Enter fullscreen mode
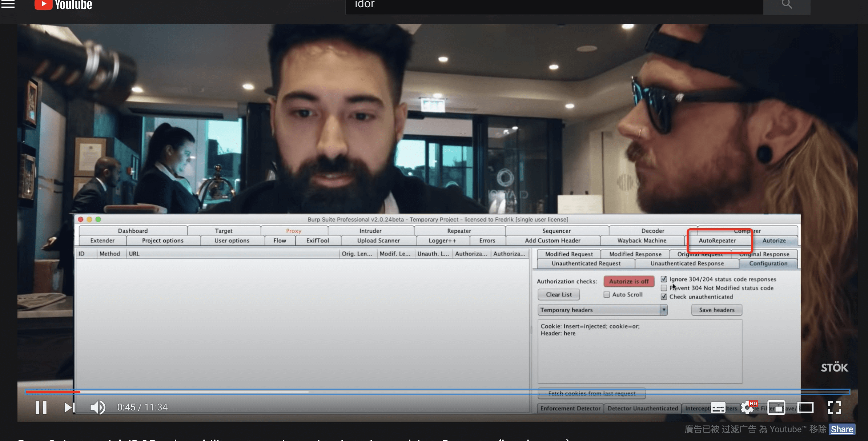This screenshot has height=441, width=868. 834,408
